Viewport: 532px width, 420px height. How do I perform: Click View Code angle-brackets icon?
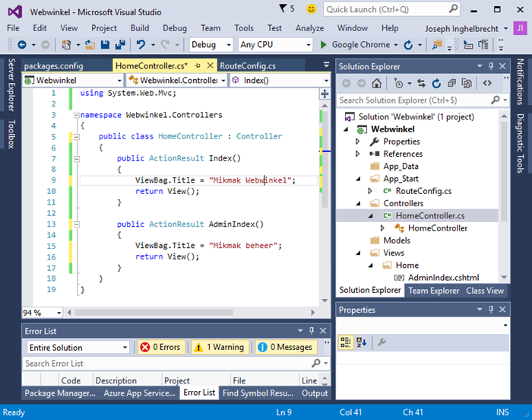coord(487,83)
